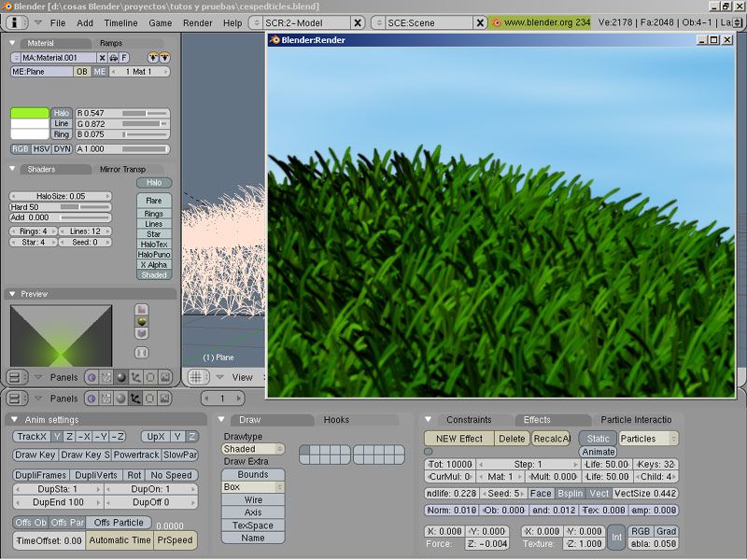Select Object context icon in material buttons header
The image size is (747, 560).
(135, 378)
